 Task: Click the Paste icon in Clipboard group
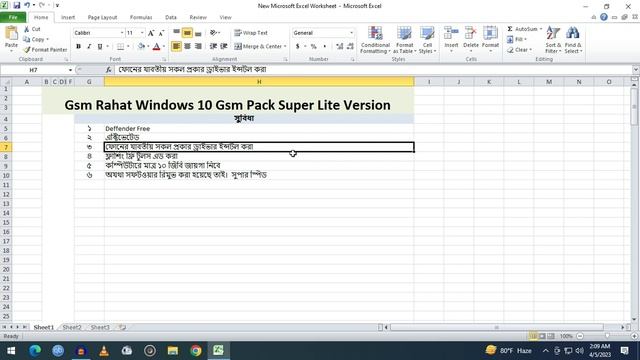tap(11, 33)
